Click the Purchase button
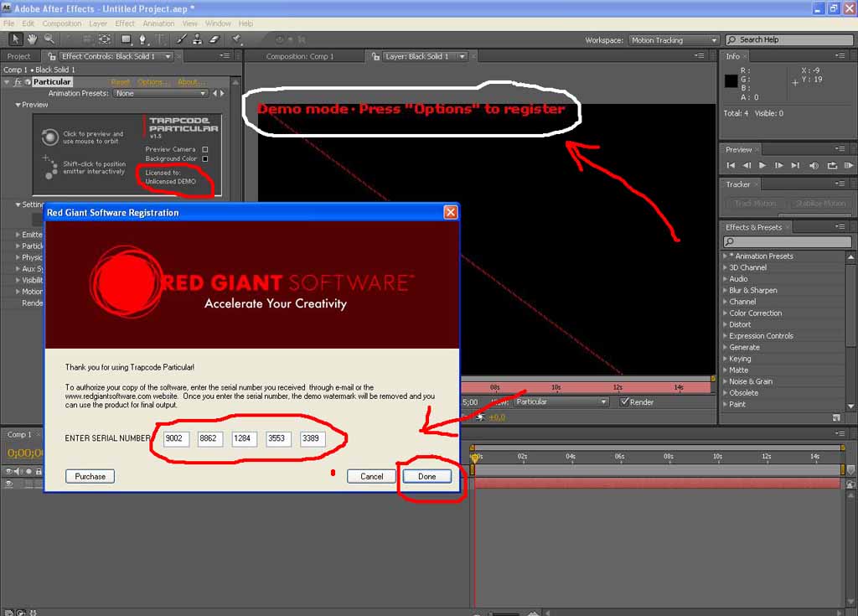The height and width of the screenshot is (616, 858). (x=90, y=476)
